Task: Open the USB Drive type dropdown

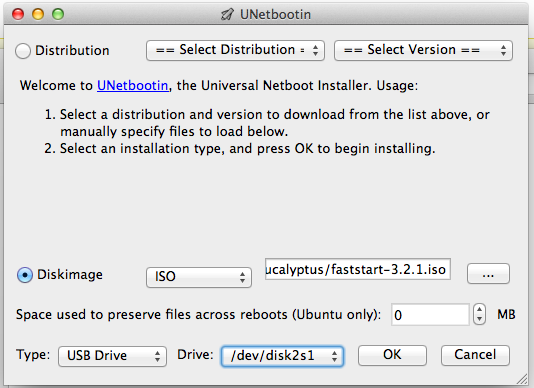Action: point(112,356)
